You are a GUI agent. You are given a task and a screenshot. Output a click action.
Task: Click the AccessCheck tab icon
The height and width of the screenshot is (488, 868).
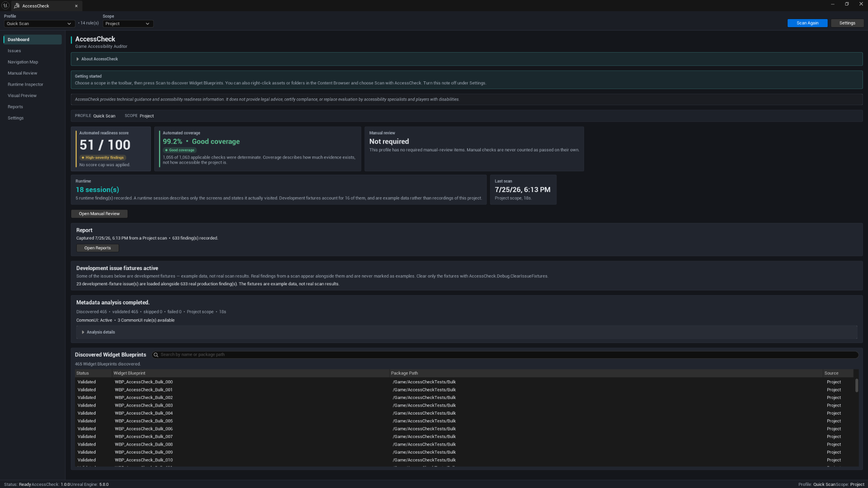click(x=17, y=6)
